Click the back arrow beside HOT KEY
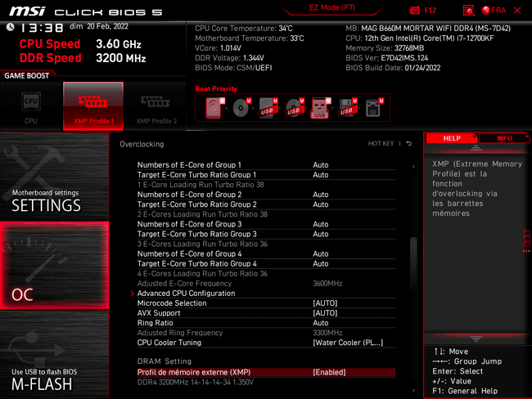The image size is (532, 399). coord(409,144)
